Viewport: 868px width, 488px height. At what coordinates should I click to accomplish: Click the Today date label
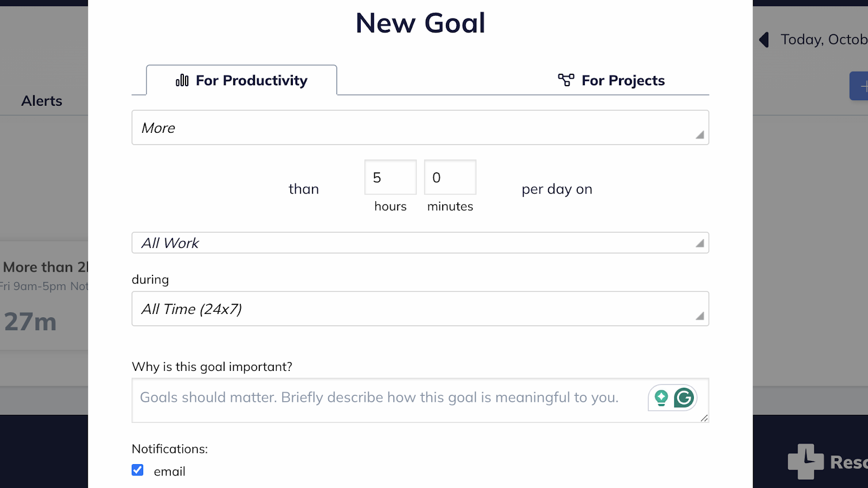pyautogui.click(x=824, y=40)
